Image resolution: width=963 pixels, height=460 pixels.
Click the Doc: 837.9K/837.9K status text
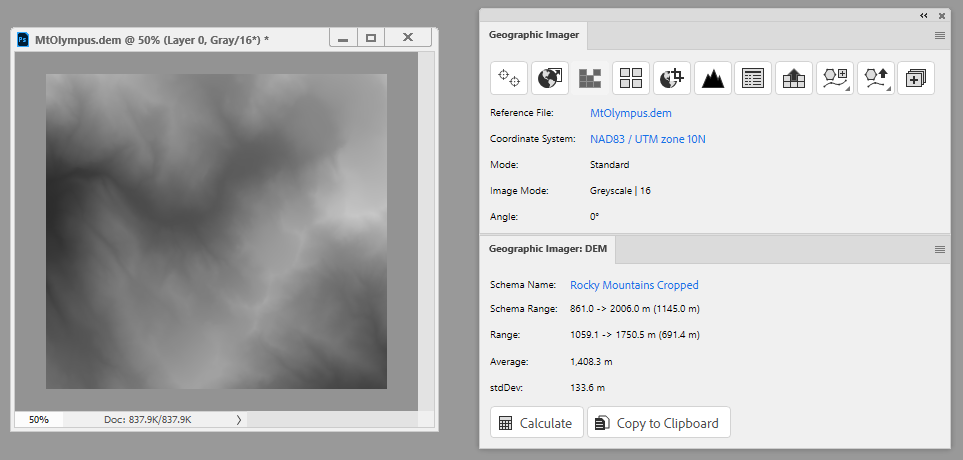pos(148,420)
